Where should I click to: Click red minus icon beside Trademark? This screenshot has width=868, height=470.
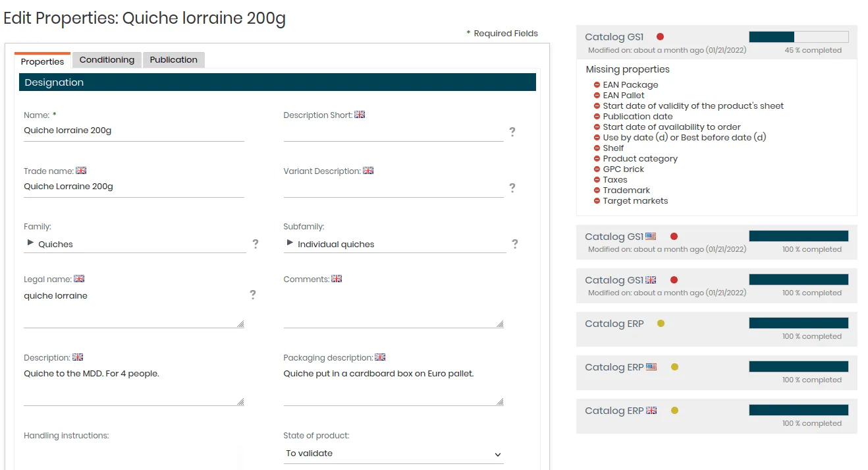[x=597, y=191]
